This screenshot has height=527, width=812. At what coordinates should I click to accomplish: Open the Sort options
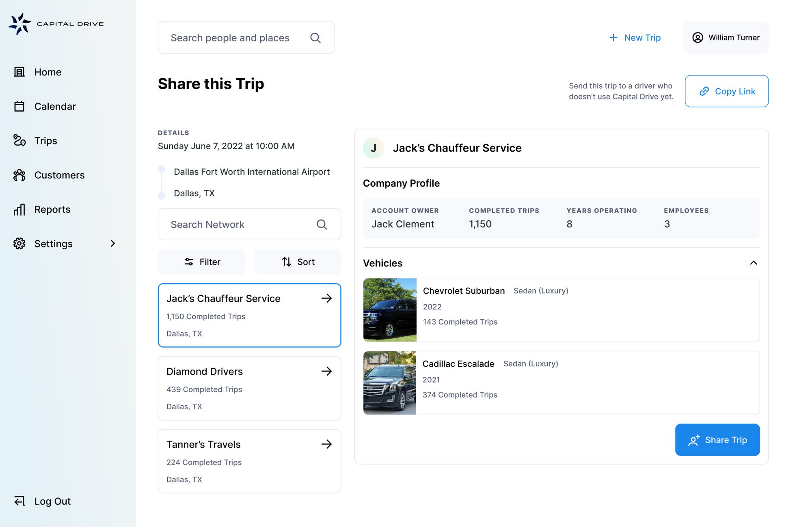[298, 262]
